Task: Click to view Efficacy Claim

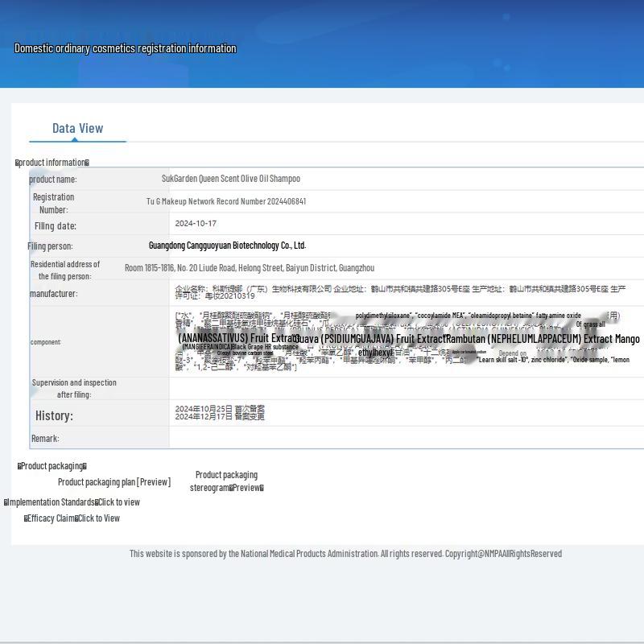Action: 72,518
